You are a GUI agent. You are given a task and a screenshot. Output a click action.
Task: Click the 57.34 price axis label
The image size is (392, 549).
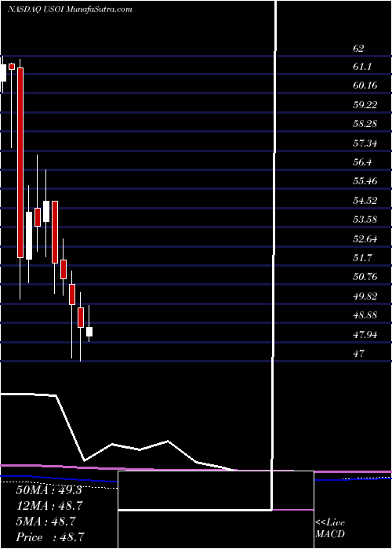[x=365, y=143]
